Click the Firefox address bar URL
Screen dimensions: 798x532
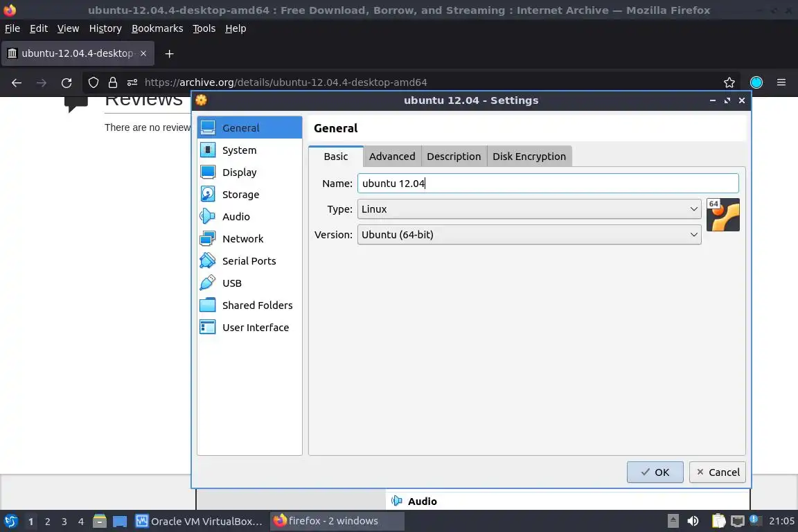pyautogui.click(x=285, y=82)
